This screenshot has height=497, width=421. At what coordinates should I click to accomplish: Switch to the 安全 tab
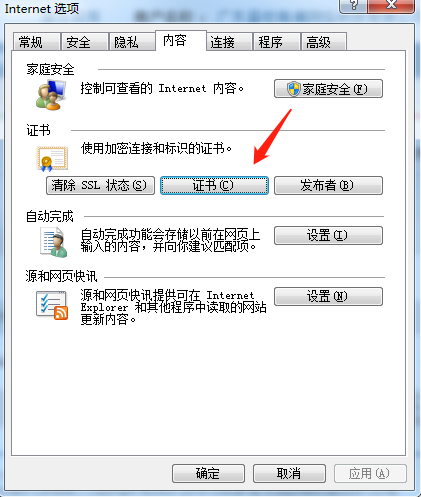point(85,42)
